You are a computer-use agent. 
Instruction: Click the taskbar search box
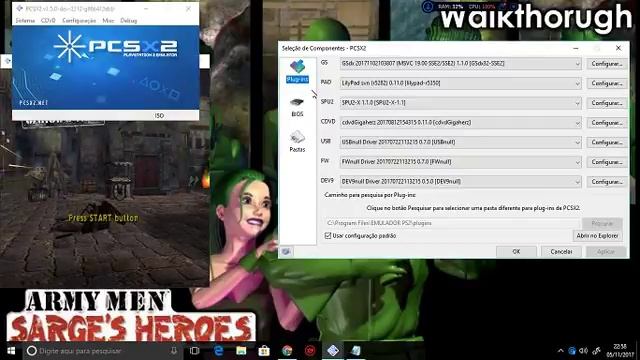(x=102, y=351)
